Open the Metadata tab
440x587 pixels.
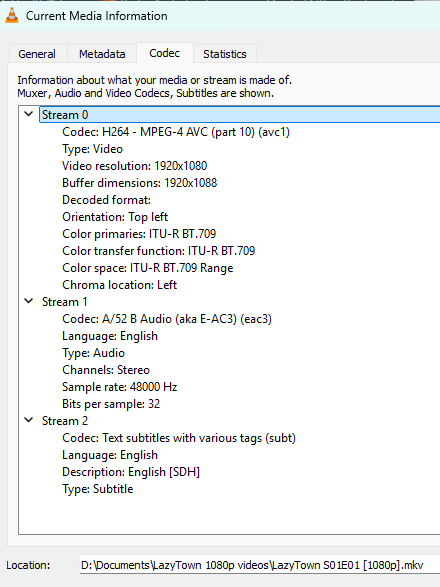[x=102, y=54]
